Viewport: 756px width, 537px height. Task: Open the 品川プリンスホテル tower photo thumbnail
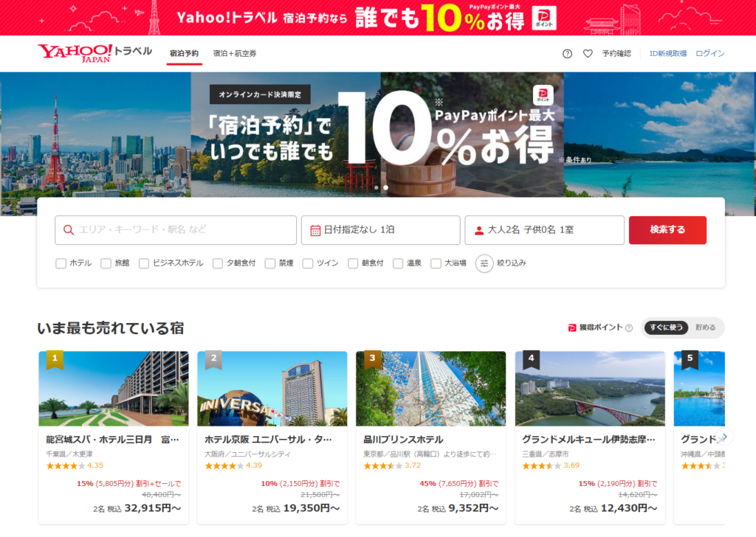(x=431, y=389)
